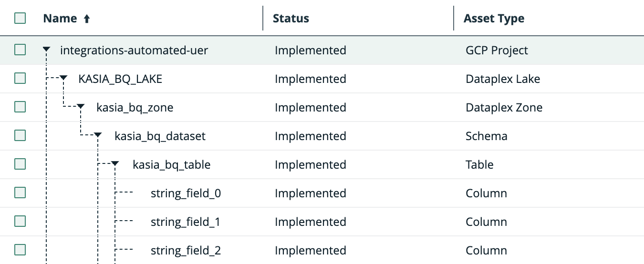Image resolution: width=644 pixels, height=264 pixels.
Task: Collapse the integrations-automated-uer tree node
Action: pyautogui.click(x=46, y=50)
